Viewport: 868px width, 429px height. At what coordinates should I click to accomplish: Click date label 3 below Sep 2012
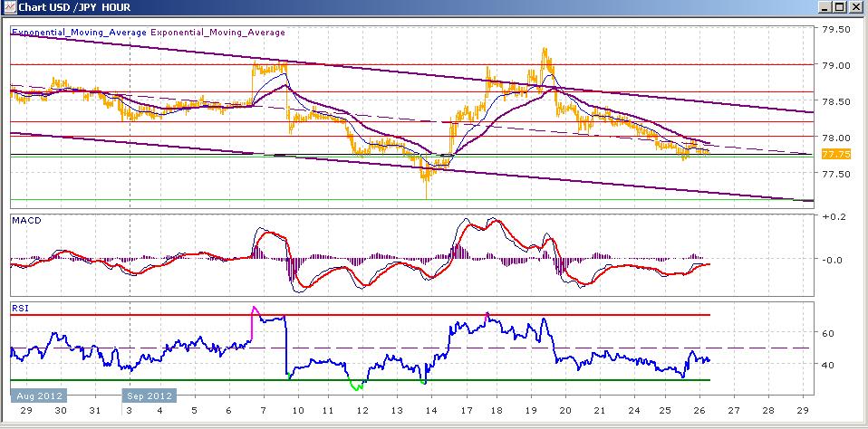(x=129, y=411)
